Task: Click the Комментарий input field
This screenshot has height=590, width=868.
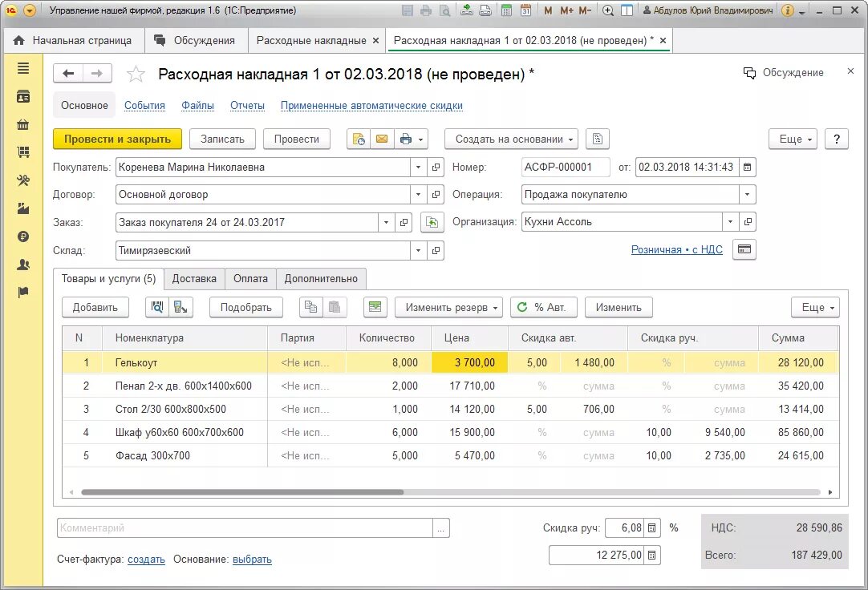Action: [x=245, y=528]
